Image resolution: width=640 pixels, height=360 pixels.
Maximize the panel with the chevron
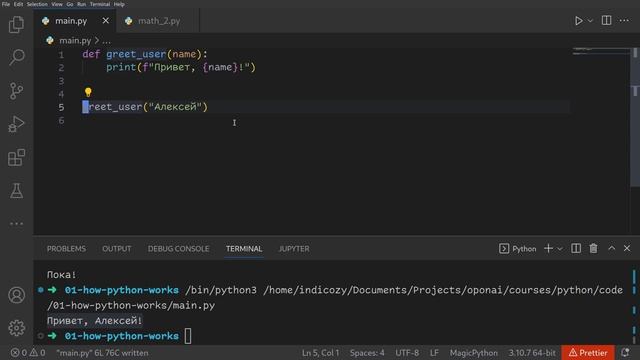point(611,248)
